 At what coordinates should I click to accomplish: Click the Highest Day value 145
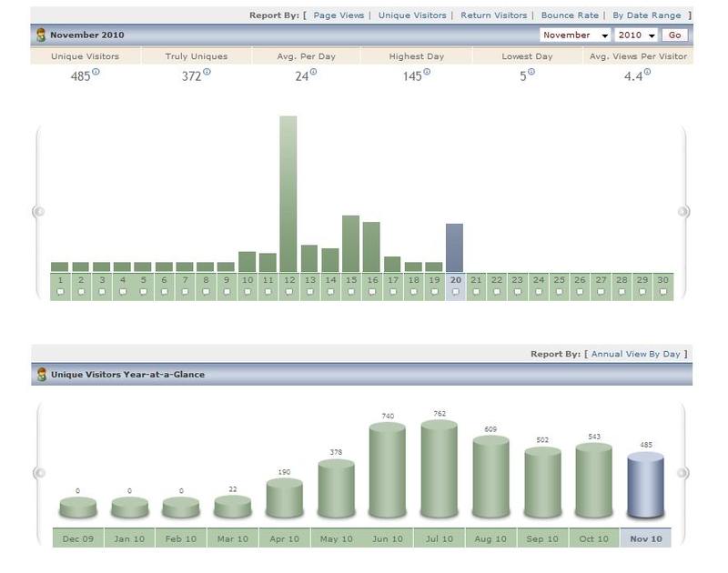(412, 76)
